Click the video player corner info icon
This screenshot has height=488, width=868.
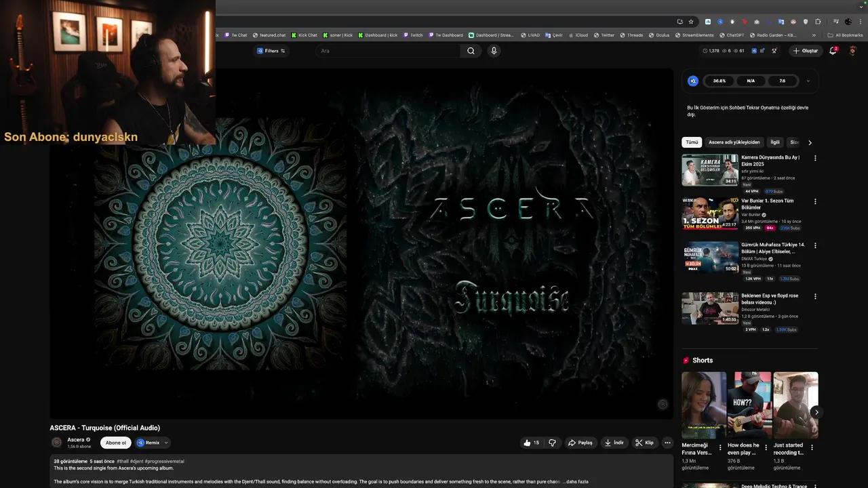click(x=663, y=404)
